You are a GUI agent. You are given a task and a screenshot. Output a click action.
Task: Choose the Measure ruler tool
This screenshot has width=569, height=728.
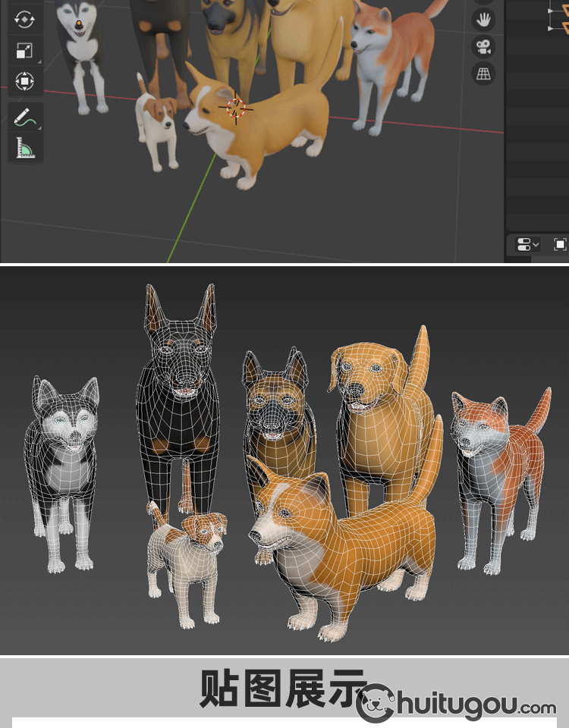(24, 147)
